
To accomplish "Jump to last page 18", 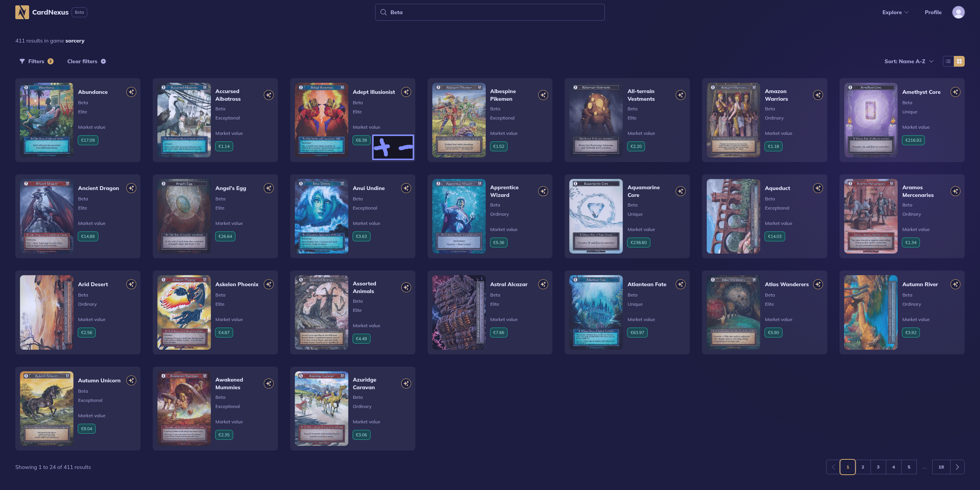I will pyautogui.click(x=941, y=467).
